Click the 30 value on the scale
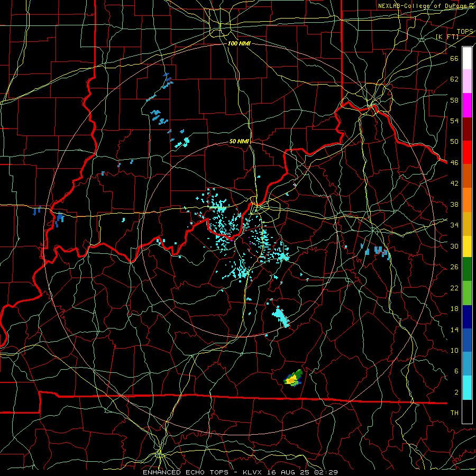Image resolution: width=476 pixels, height=476 pixels. 454,246
